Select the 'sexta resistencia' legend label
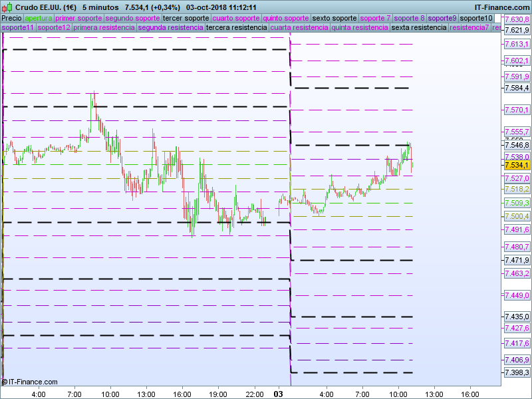 (x=419, y=28)
